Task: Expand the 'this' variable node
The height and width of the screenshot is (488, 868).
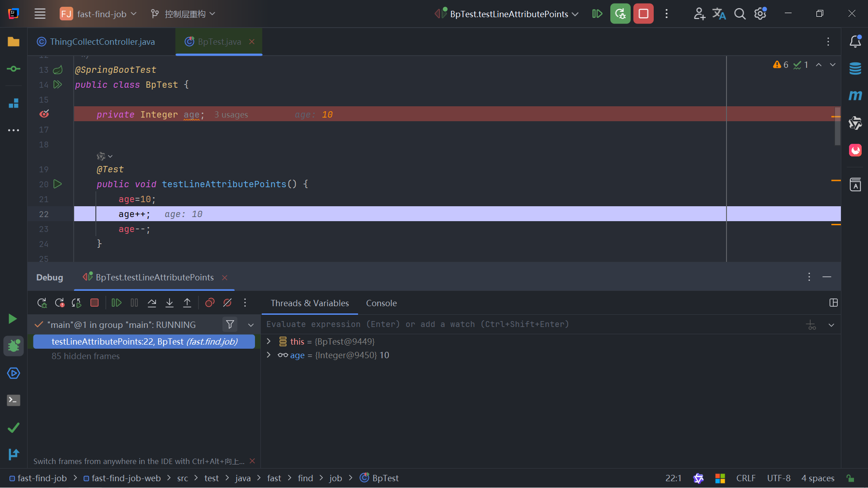Action: (269, 341)
